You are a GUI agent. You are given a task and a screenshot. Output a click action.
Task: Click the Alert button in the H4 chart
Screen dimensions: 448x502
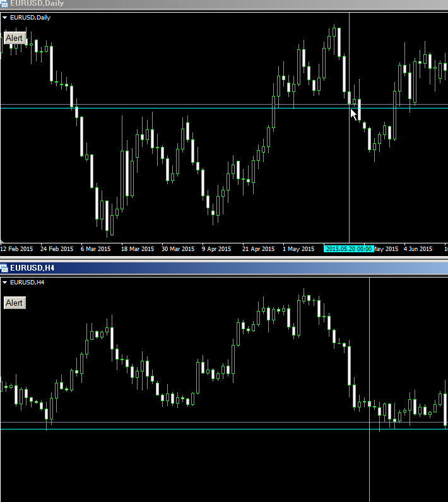point(15,303)
